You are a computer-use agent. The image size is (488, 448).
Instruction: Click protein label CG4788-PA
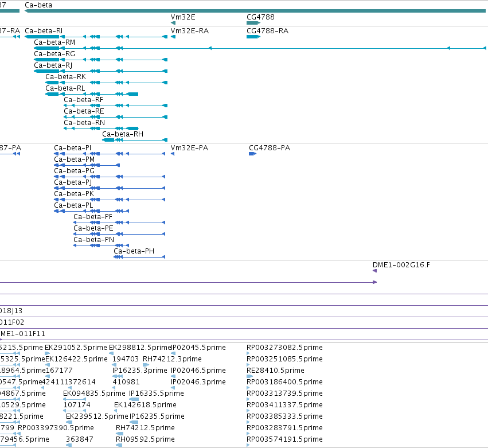coord(270,148)
